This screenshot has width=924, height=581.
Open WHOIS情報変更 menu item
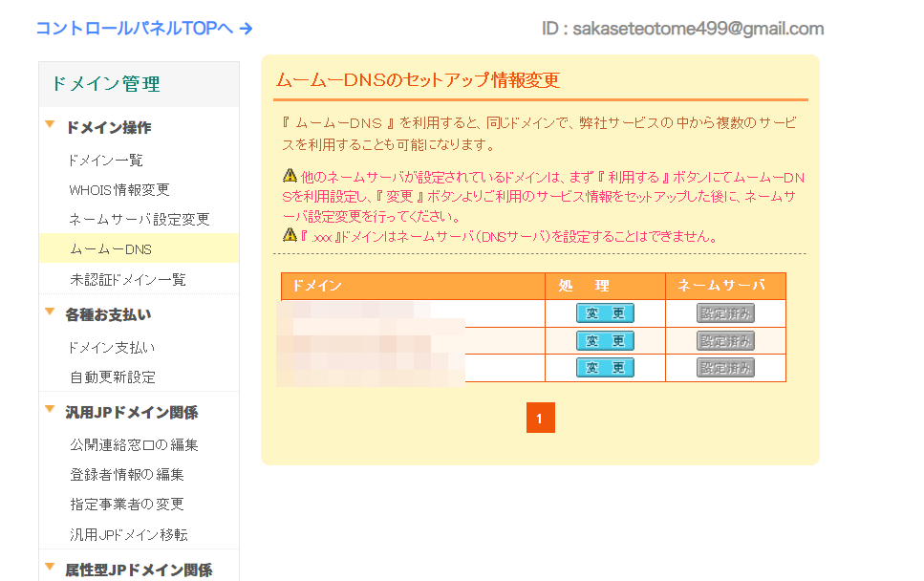coord(118,189)
